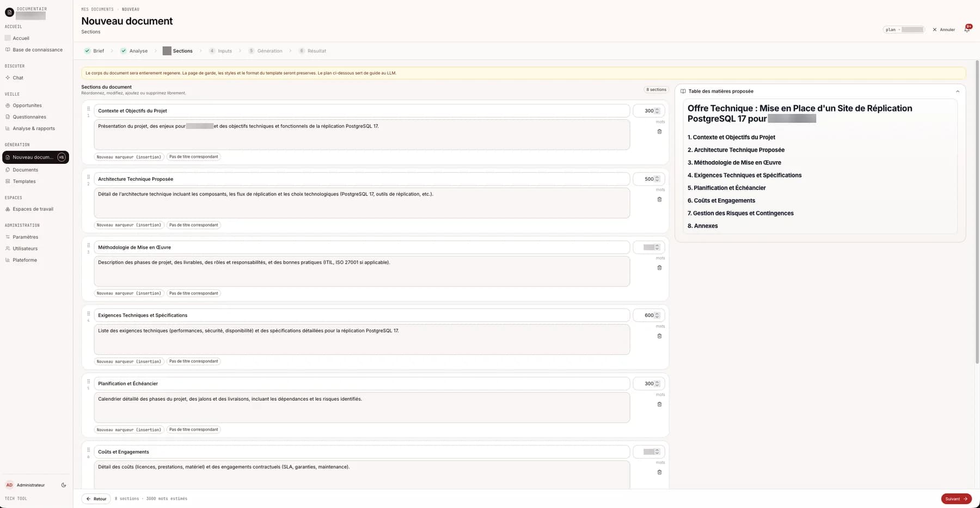The height and width of the screenshot is (508, 980).
Task: Go to the Analyse step
Action: coord(134,51)
